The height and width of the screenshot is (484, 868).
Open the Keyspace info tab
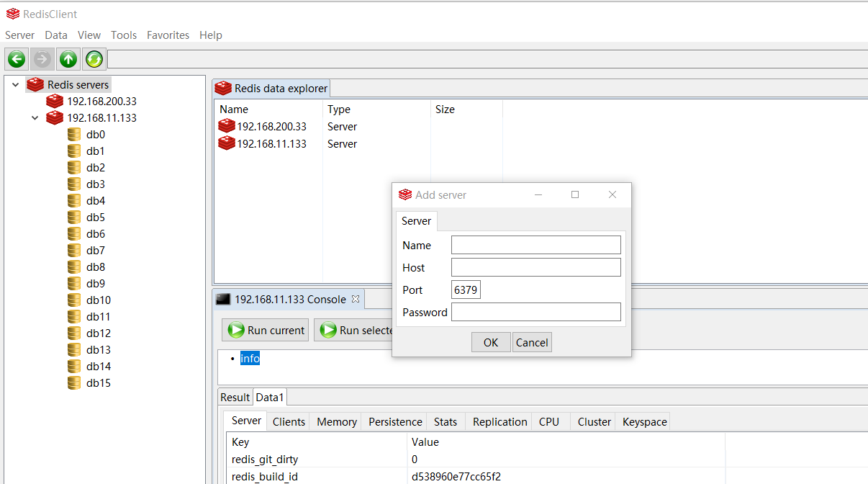pyautogui.click(x=644, y=421)
